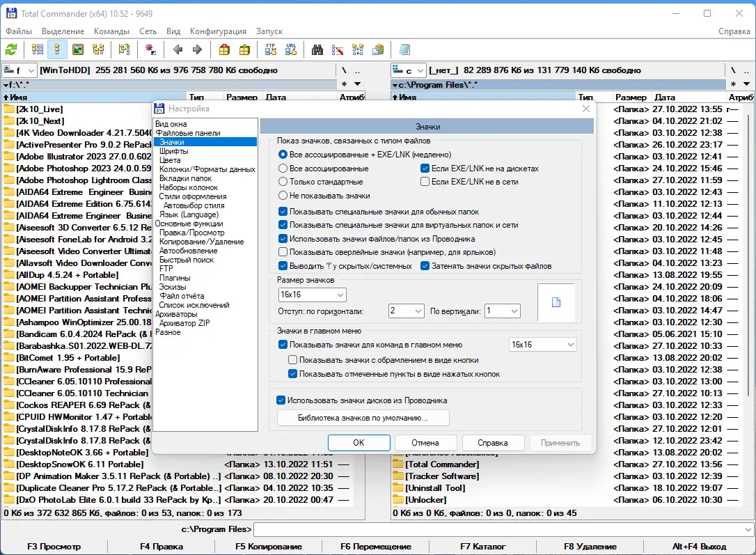Open right drive selector dropdown 'c'
Viewport: 756px width, 555px height.
tap(409, 70)
